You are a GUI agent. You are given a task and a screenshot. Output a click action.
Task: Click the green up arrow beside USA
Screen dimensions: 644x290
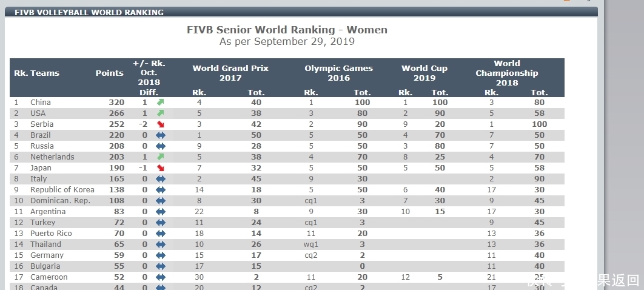161,113
